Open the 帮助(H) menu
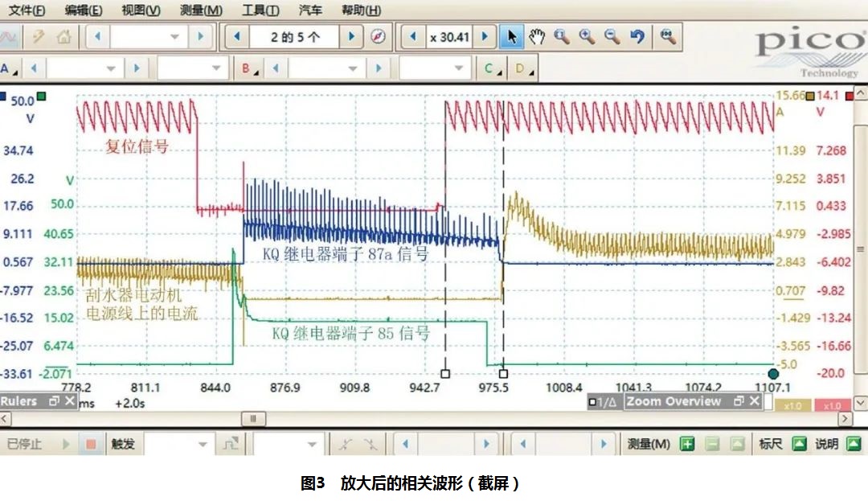 [x=361, y=10]
